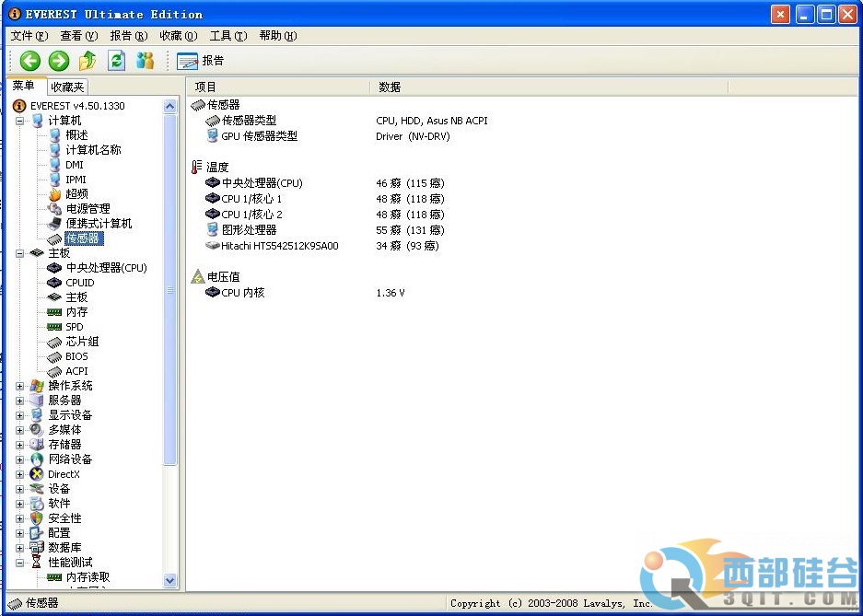Collapse the 主板 tree node

coord(20,253)
